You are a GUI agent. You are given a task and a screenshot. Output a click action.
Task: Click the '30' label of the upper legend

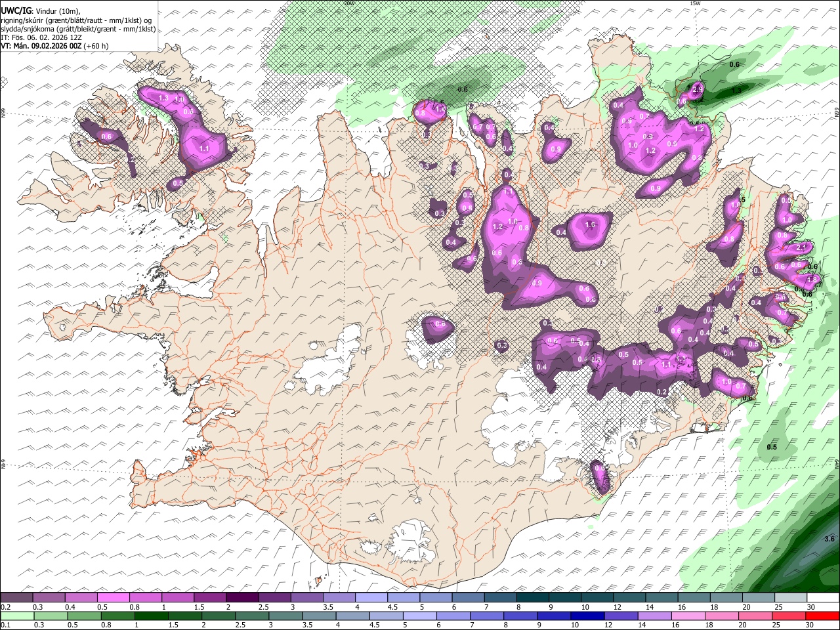click(810, 607)
